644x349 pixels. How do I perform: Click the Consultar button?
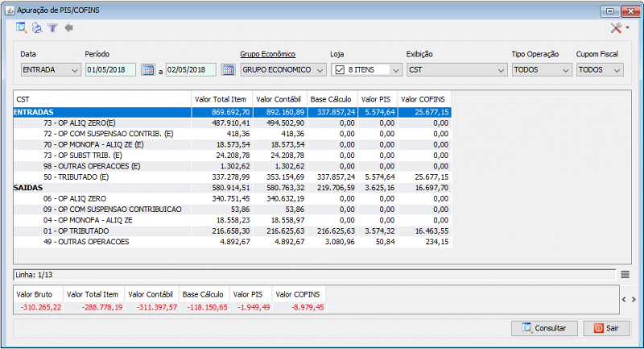click(x=544, y=328)
